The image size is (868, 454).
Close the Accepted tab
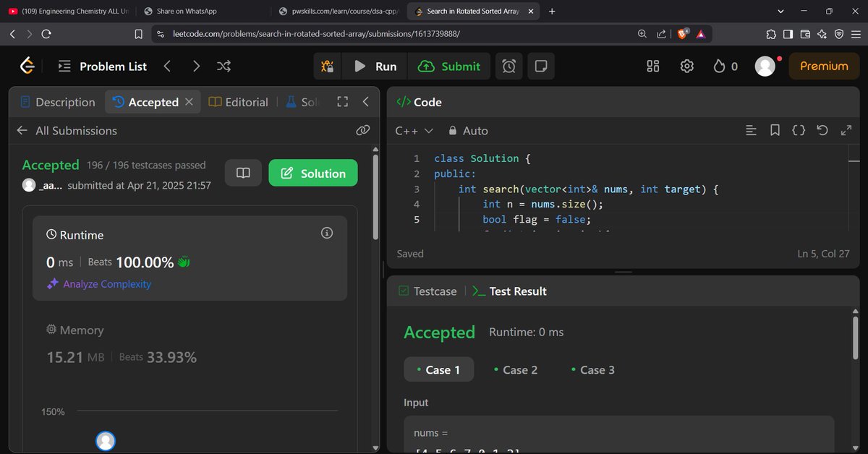coord(189,102)
